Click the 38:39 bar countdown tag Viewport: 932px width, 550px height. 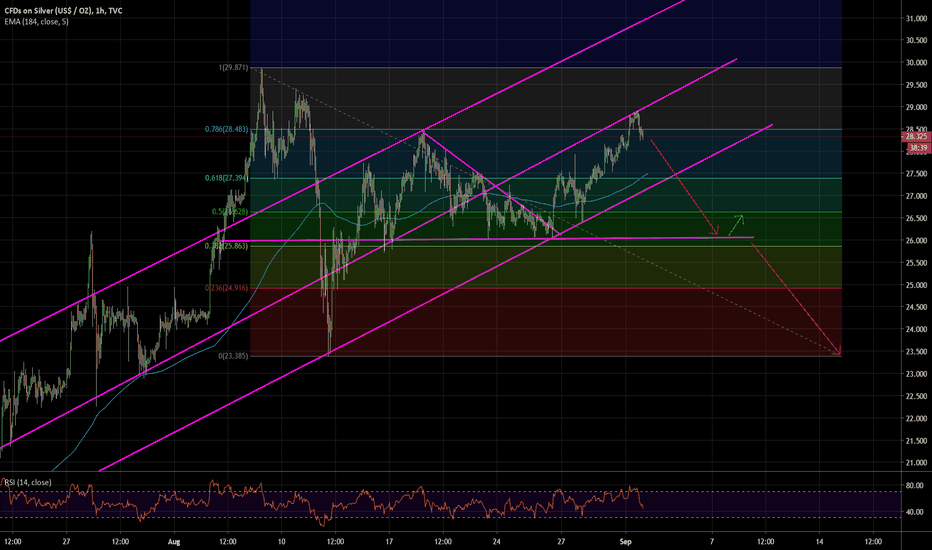[918, 147]
